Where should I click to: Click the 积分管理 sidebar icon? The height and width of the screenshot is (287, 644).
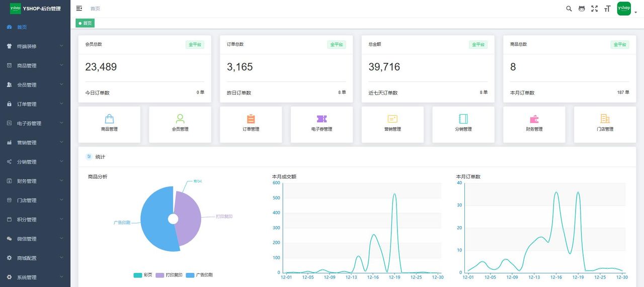9,220
